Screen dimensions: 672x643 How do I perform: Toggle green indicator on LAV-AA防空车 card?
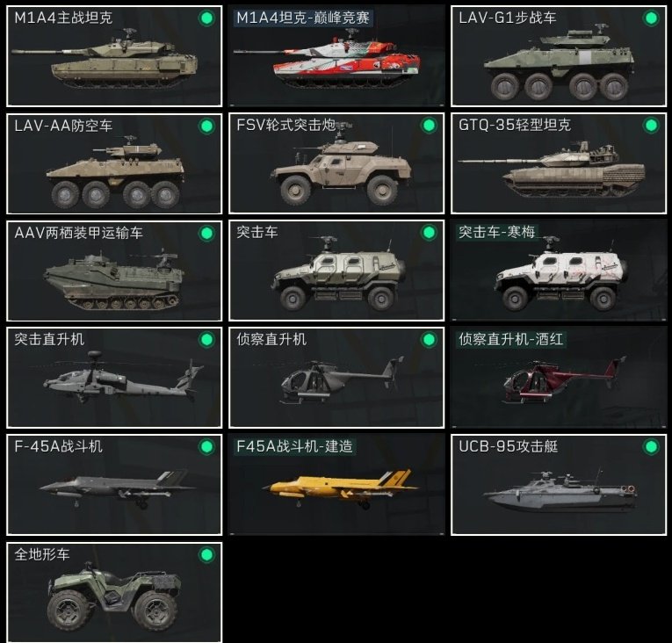point(206,126)
